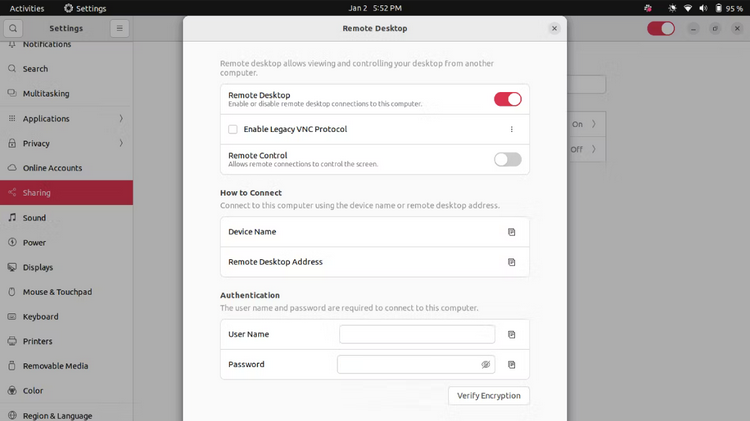Click the Power icon in sidebar
Viewport: 750px width, 421px height.
12,242
